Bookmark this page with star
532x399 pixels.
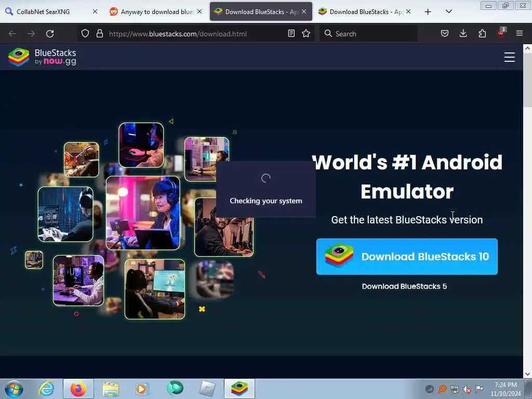[x=306, y=33]
